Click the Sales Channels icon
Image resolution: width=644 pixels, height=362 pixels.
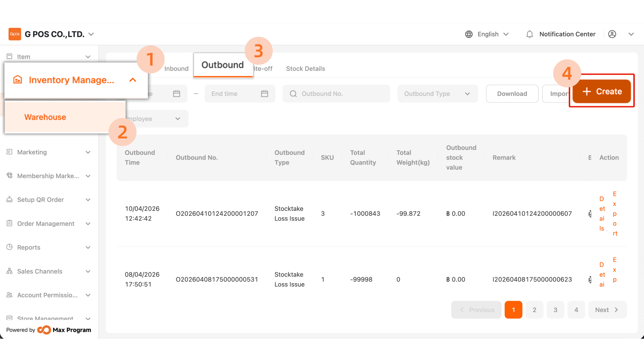click(9, 271)
